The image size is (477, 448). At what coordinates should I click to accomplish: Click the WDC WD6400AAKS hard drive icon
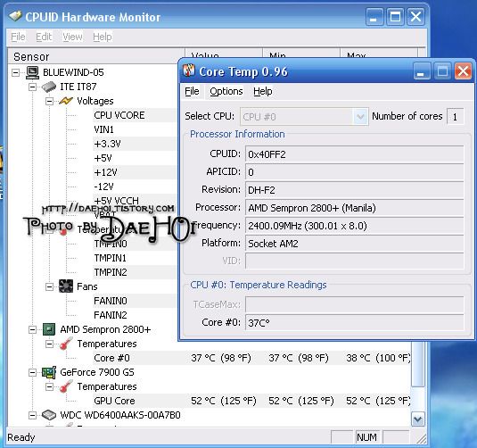point(49,415)
